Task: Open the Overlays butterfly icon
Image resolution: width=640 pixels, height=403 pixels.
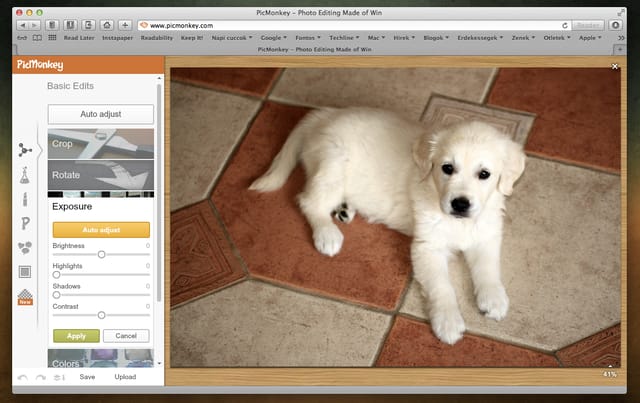Action: (x=24, y=247)
